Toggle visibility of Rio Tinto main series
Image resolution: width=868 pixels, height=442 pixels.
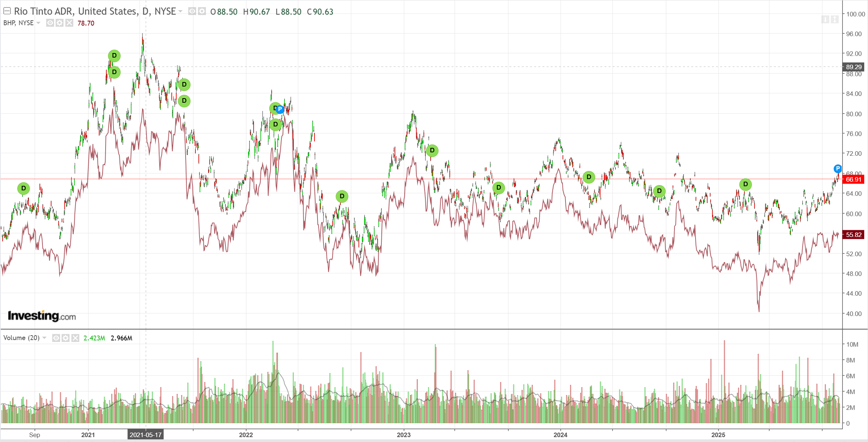tap(192, 11)
